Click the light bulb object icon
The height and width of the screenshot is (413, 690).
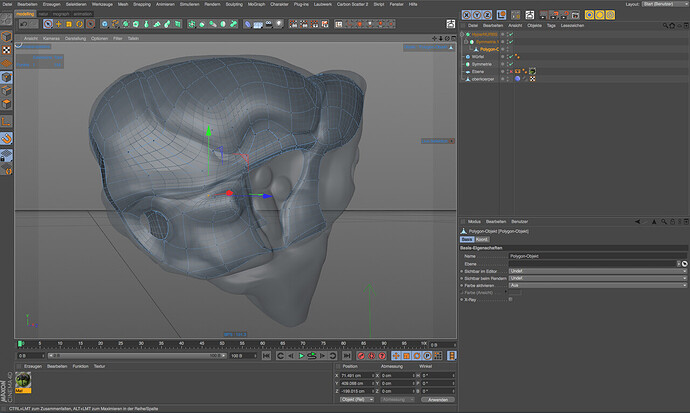point(279,24)
